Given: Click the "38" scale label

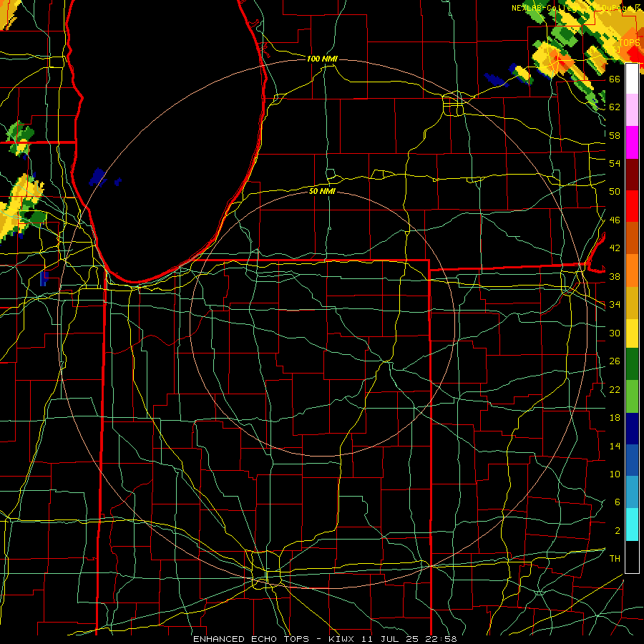Looking at the screenshot, I should 615,276.
